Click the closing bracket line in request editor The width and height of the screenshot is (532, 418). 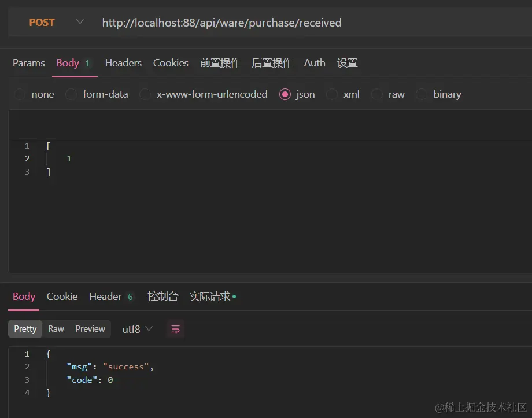click(48, 172)
